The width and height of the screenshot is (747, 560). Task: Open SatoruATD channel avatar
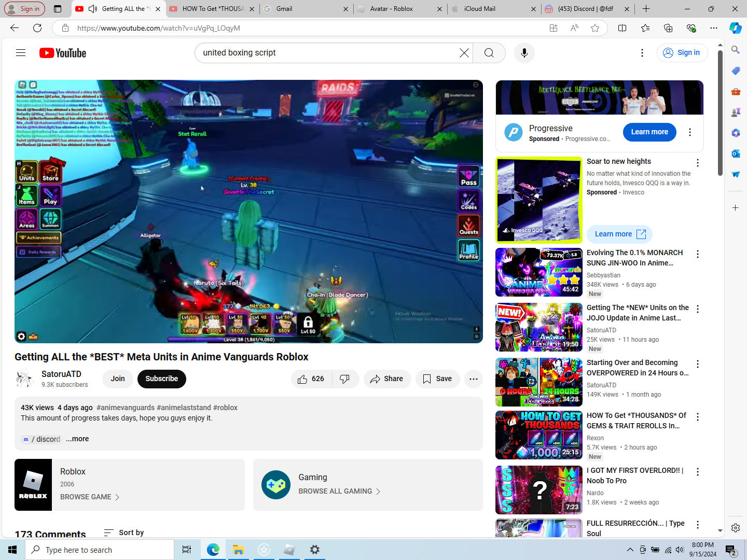pyautogui.click(x=25, y=379)
